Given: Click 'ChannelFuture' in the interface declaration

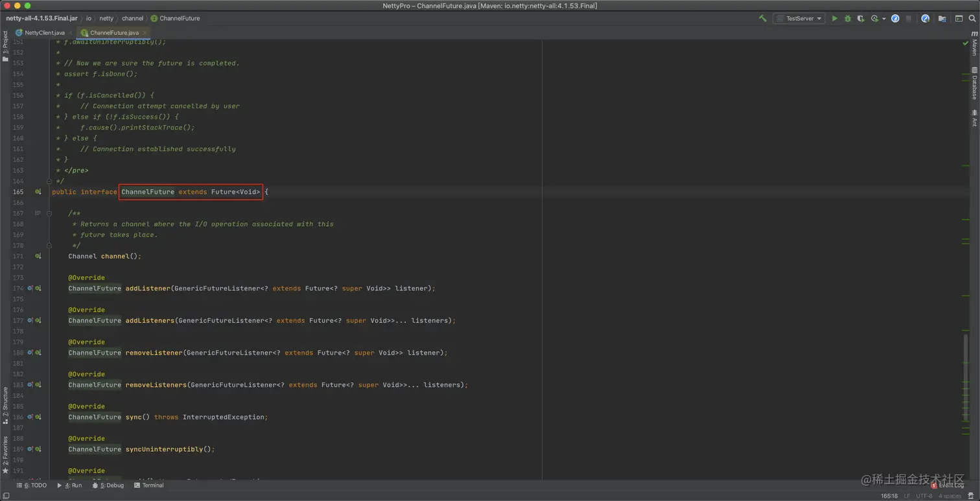Looking at the screenshot, I should [148, 192].
